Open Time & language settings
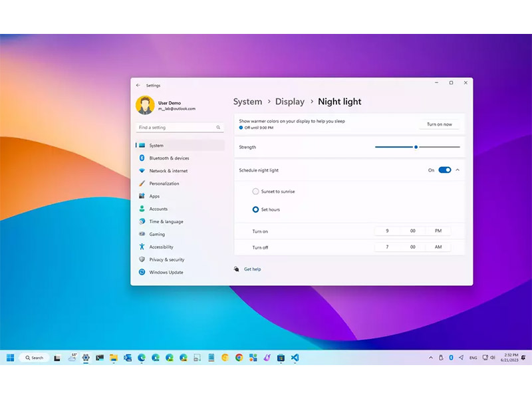The width and height of the screenshot is (532, 399). coord(180,221)
